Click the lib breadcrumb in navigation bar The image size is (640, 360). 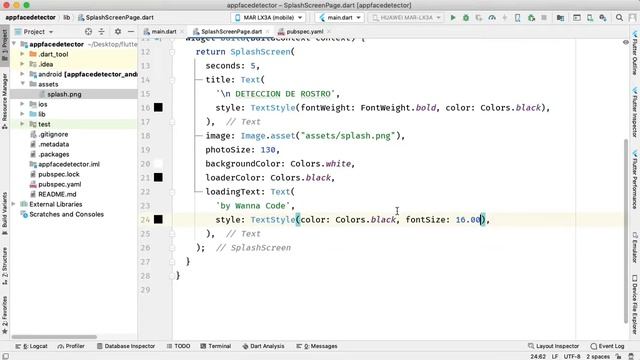[x=67, y=18]
